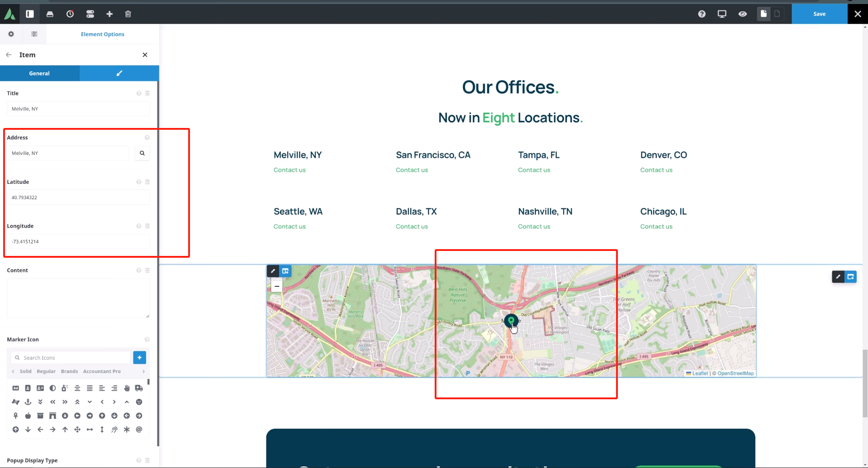Viewport: 868px width, 468px height.
Task: Open the history clock icon
Action: coord(70,14)
